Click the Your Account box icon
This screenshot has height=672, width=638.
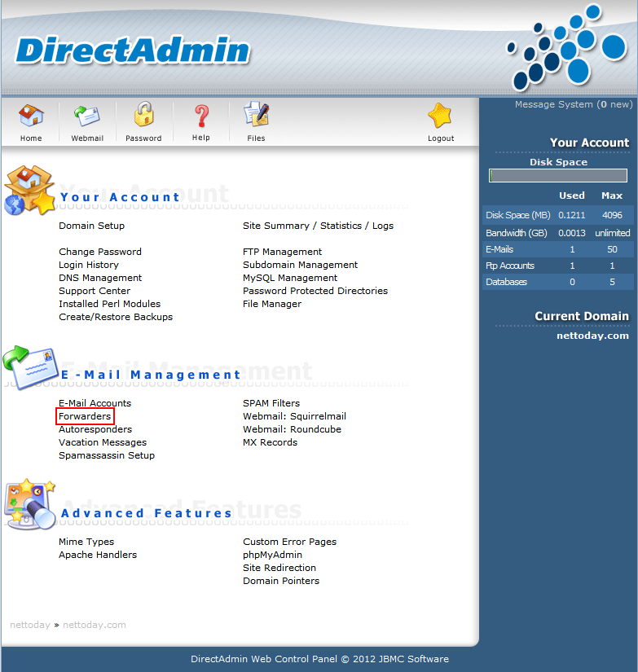pyautogui.click(x=29, y=190)
